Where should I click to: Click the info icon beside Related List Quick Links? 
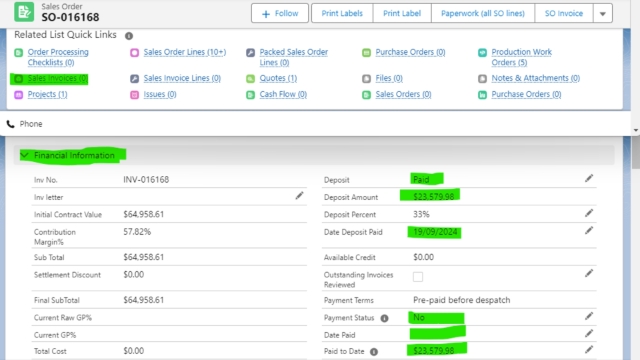[129, 36]
